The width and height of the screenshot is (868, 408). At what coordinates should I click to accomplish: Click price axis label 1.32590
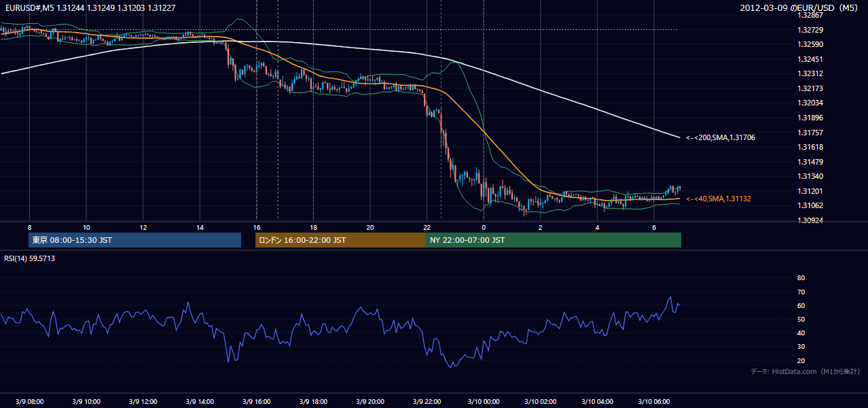pyautogui.click(x=810, y=44)
